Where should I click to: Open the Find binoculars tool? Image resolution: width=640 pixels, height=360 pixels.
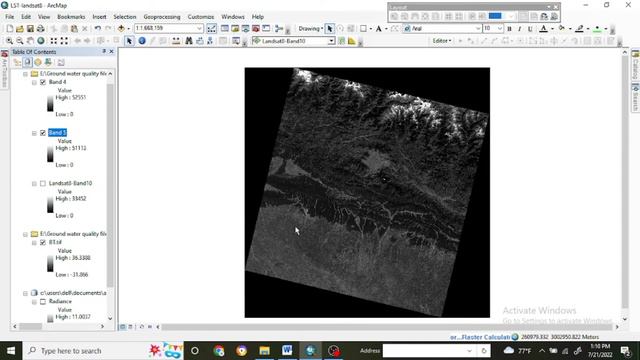(189, 41)
